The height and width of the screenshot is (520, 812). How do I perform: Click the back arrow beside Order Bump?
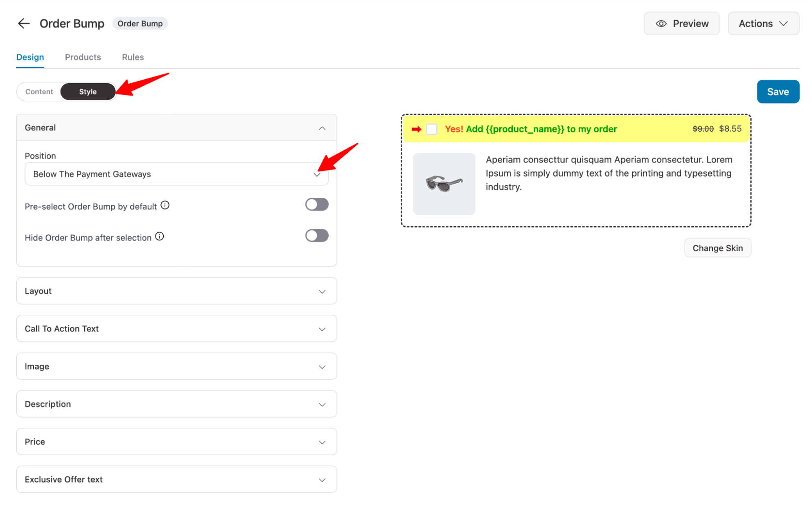(x=24, y=24)
